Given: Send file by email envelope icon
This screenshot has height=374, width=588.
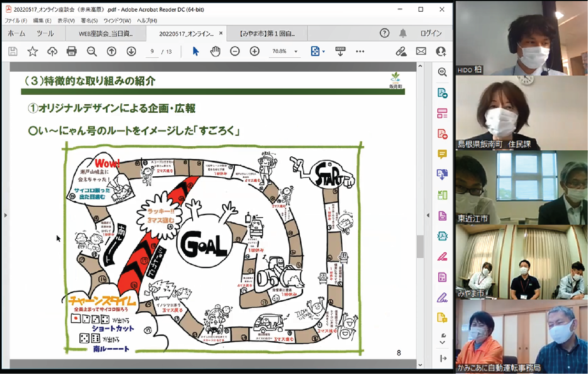Looking at the screenshot, I should [x=421, y=52].
